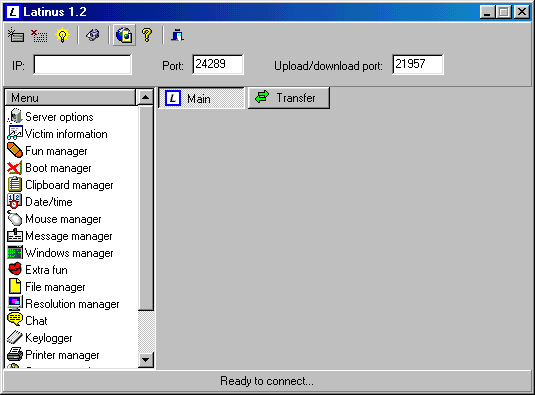
Task: Toggle the pressed globe toolbar button
Action: [124, 35]
